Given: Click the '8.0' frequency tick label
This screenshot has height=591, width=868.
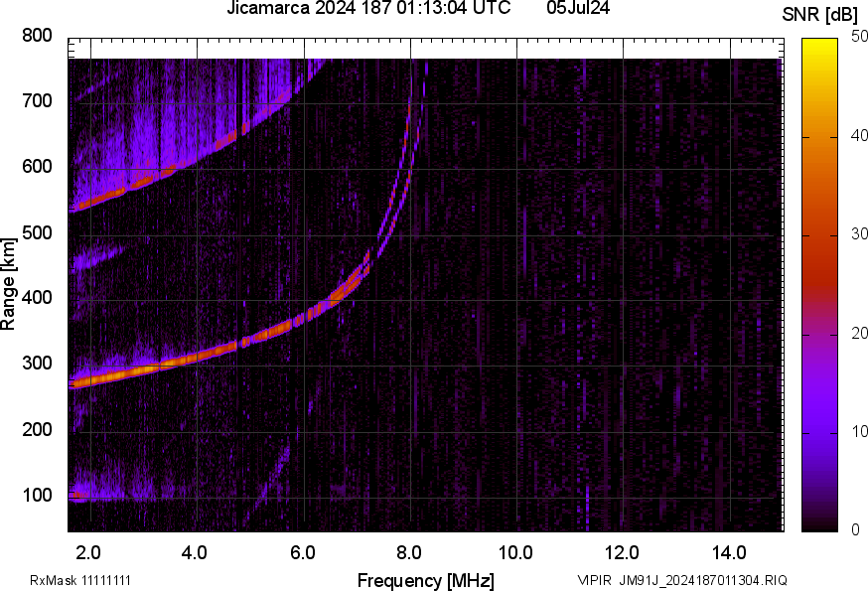Looking at the screenshot, I should [408, 553].
